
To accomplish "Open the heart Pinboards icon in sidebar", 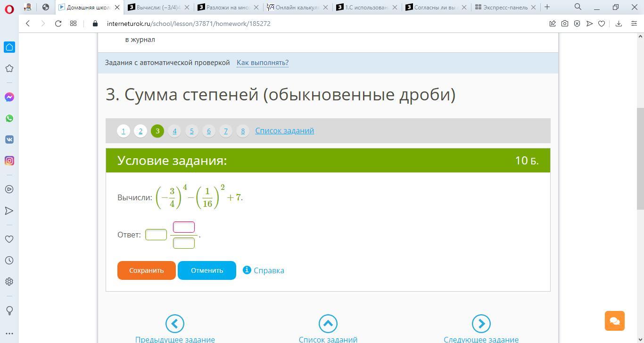I will (x=9, y=239).
